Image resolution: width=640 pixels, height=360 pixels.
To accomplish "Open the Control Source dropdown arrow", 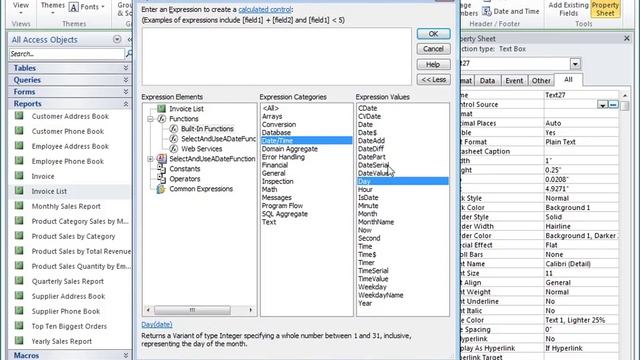I will point(602,105).
